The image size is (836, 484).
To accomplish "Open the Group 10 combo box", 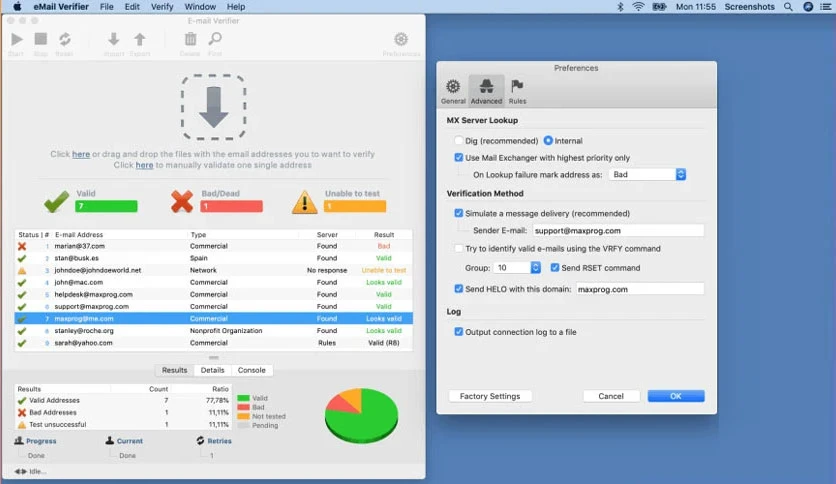I will click(517, 268).
